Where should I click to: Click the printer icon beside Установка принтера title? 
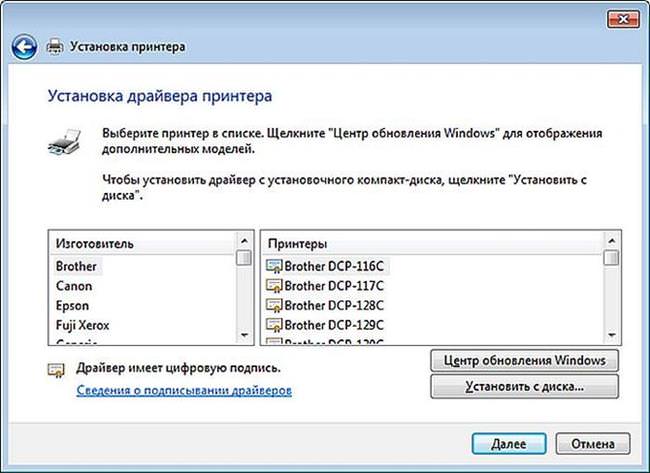pyautogui.click(x=55, y=46)
